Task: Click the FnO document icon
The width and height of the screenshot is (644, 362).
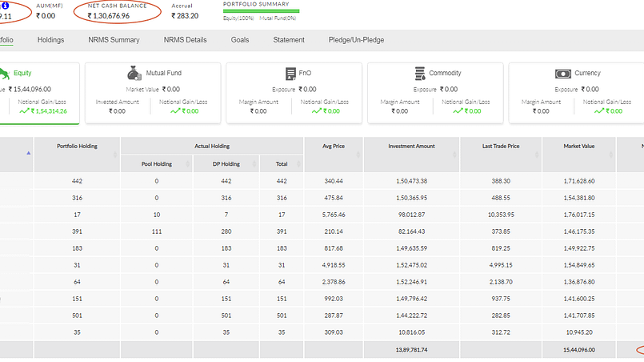Action: [290, 74]
